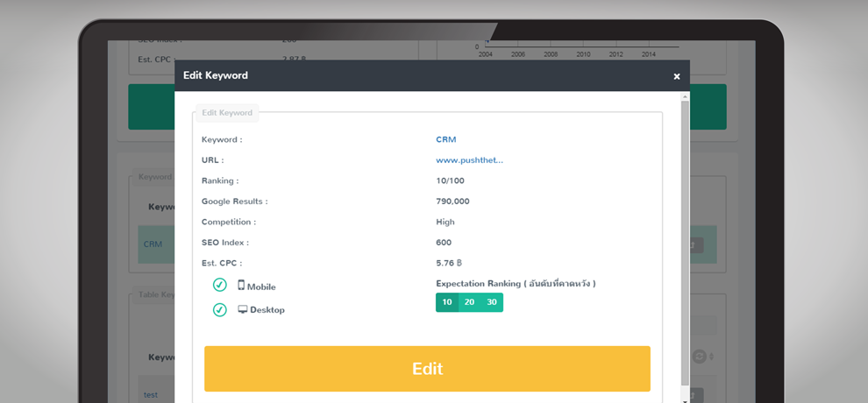Click the scrollbar down arrow

click(x=686, y=399)
